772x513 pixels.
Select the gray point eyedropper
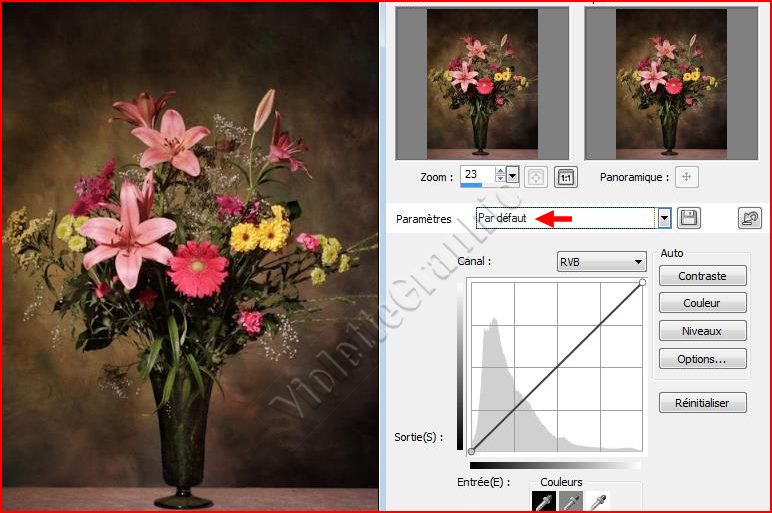point(569,502)
